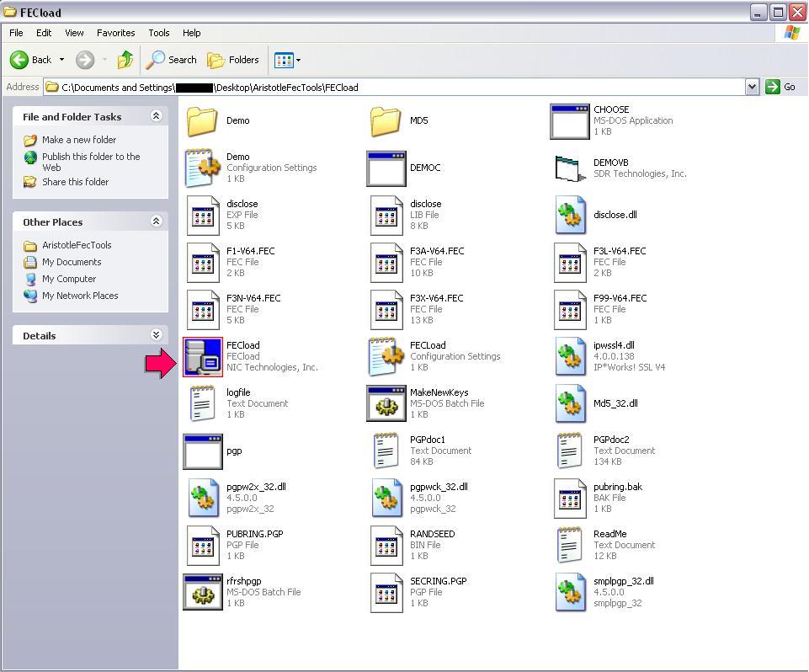Image resolution: width=809 pixels, height=672 pixels.
Task: Select the FECload application icon
Action: pyautogui.click(x=203, y=357)
